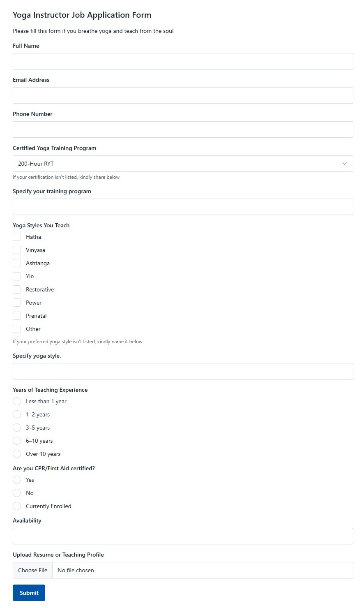Check the Vinyasa yoga style
Screen dimensions: 364x608
(x=17, y=250)
